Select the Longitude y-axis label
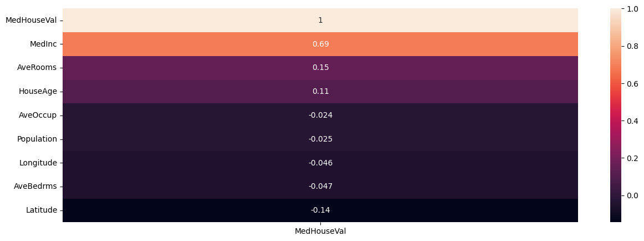Viewport: 644px width, 241px height. [x=38, y=163]
